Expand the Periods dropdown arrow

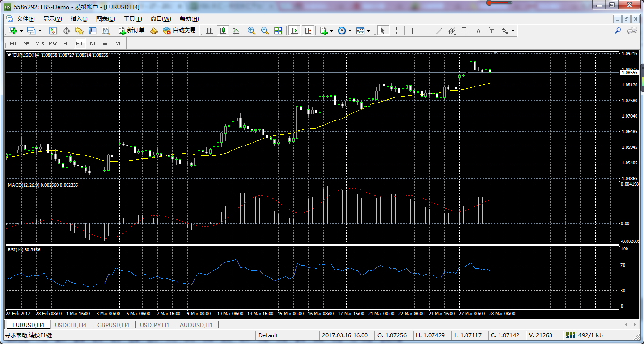click(350, 31)
